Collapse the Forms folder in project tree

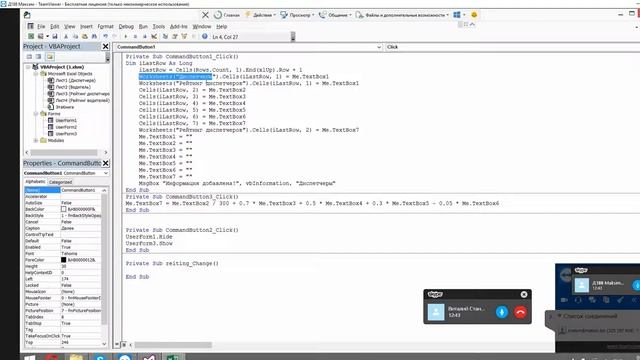[36, 114]
